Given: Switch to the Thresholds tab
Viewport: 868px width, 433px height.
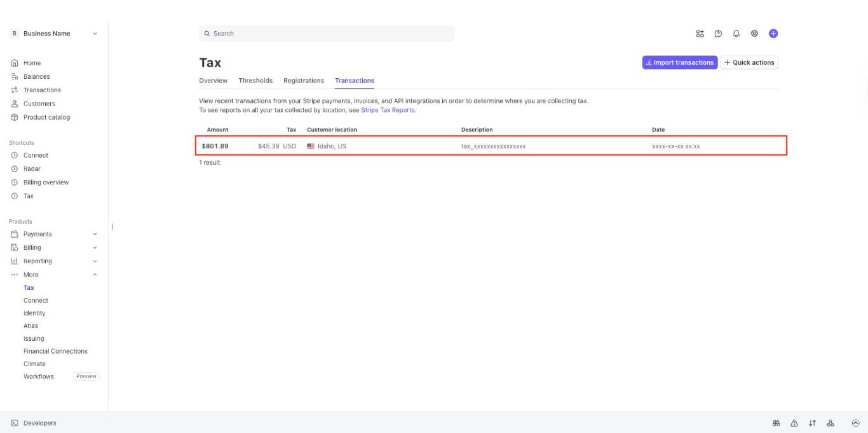Looking at the screenshot, I should (255, 81).
